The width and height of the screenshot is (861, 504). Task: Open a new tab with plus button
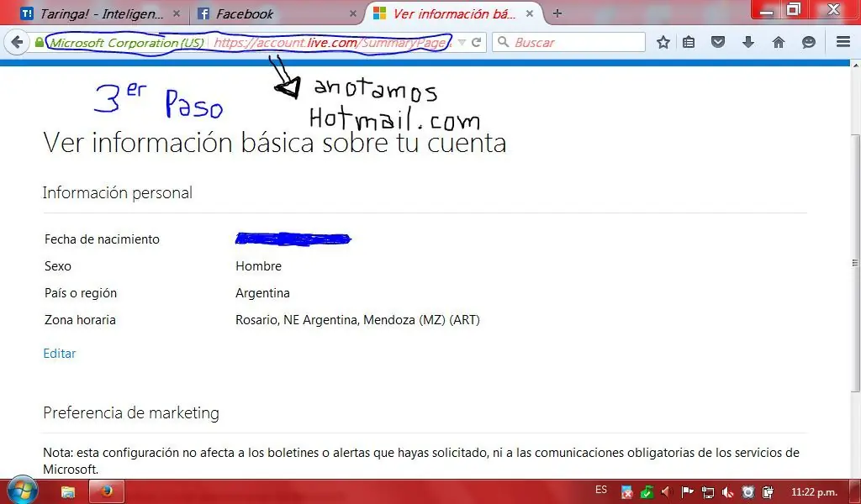tap(557, 13)
